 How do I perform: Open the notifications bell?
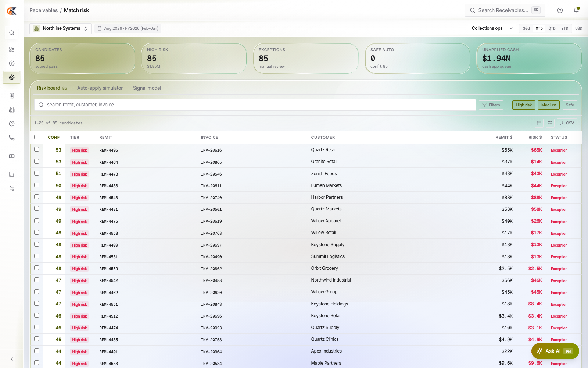coord(576,10)
